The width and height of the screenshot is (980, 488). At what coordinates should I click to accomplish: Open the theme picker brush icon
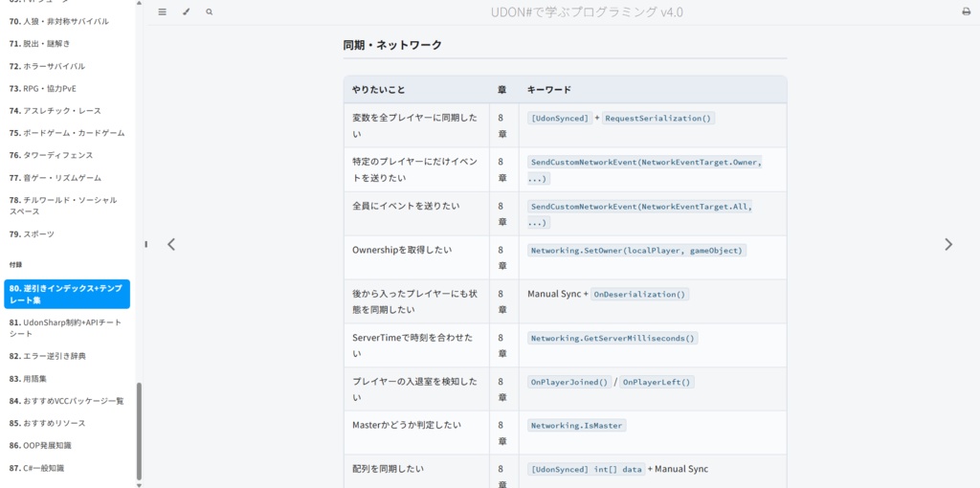coord(186,11)
